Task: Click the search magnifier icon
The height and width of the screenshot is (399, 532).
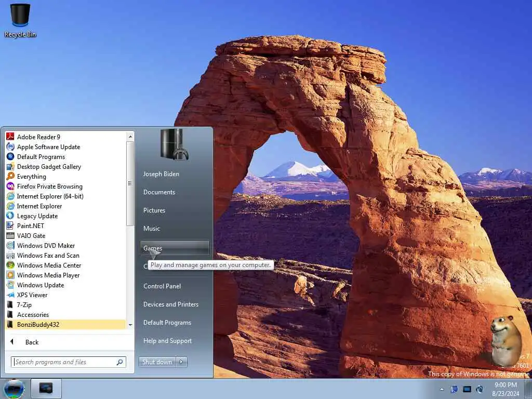Action: point(120,362)
